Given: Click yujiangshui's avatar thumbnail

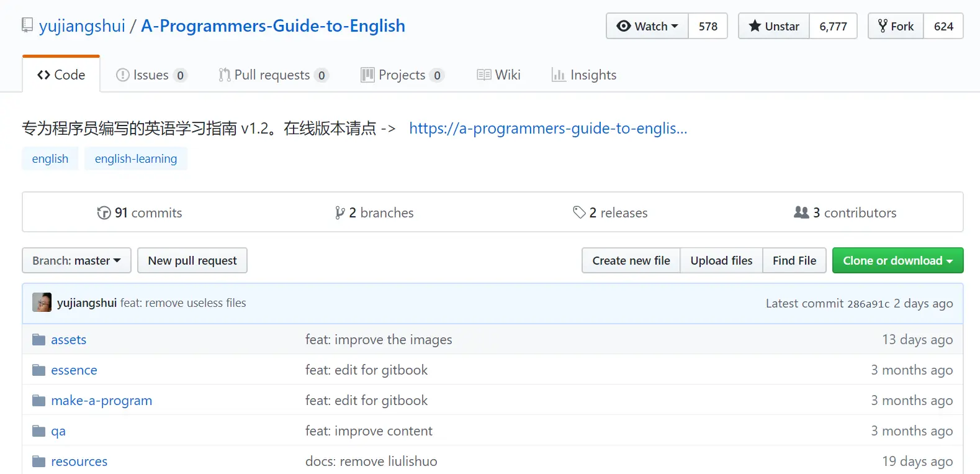Looking at the screenshot, I should point(42,303).
